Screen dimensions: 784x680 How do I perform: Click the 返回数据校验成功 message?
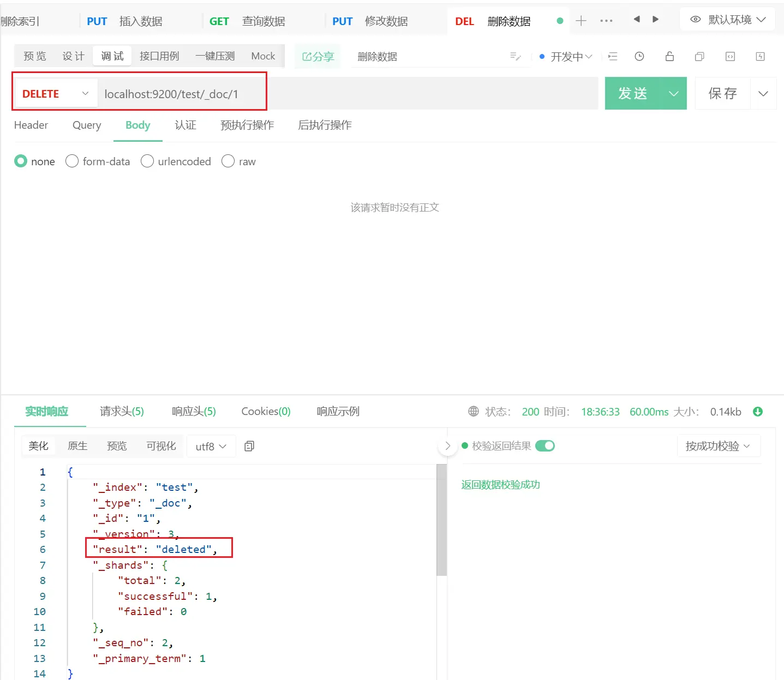(x=501, y=485)
